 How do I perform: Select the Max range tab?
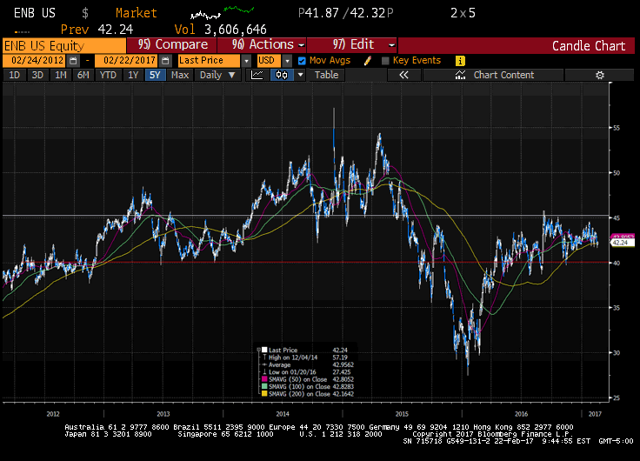tap(180, 75)
